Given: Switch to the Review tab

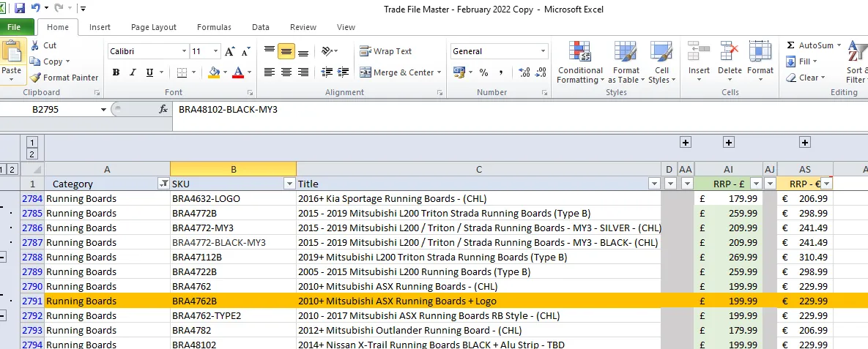Looking at the screenshot, I should click(x=303, y=27).
